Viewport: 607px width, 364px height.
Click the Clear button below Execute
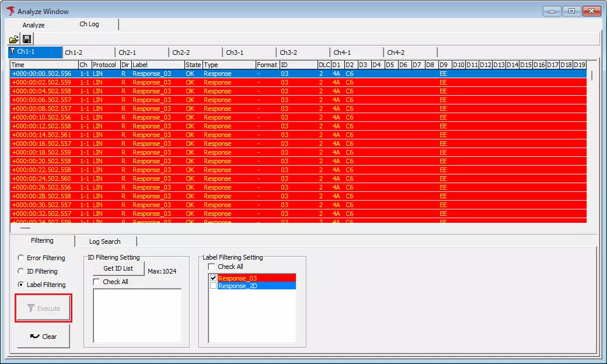(43, 336)
